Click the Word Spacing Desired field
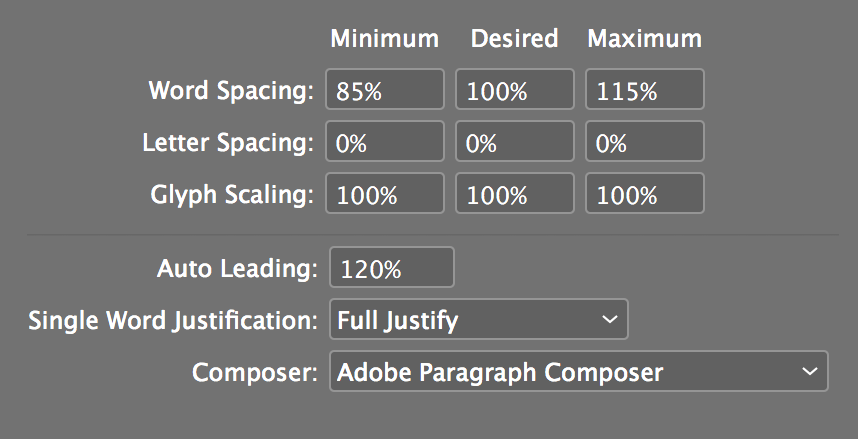The height and width of the screenshot is (439, 858). click(515, 90)
